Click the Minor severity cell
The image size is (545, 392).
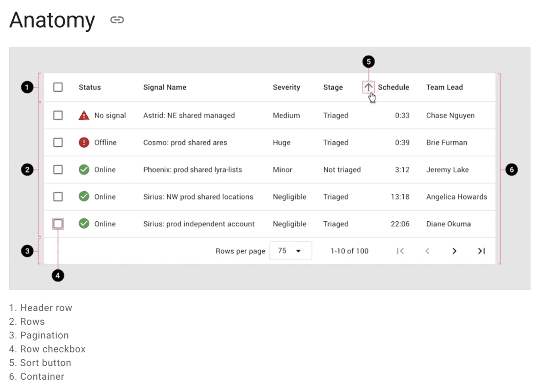(x=282, y=170)
